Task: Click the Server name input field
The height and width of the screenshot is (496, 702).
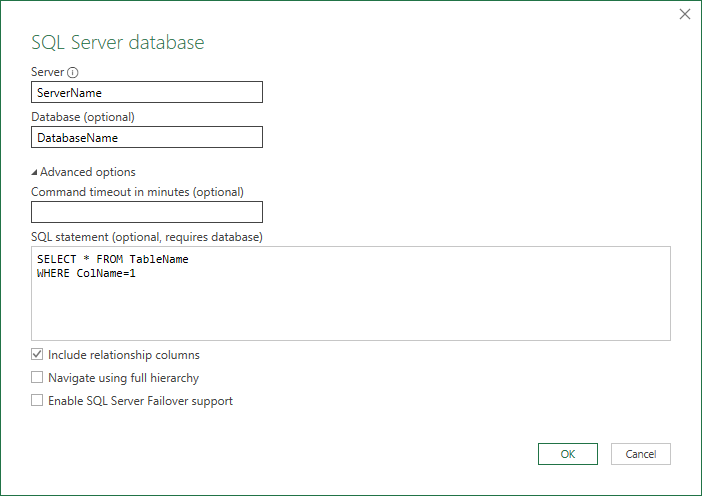Action: [x=147, y=92]
